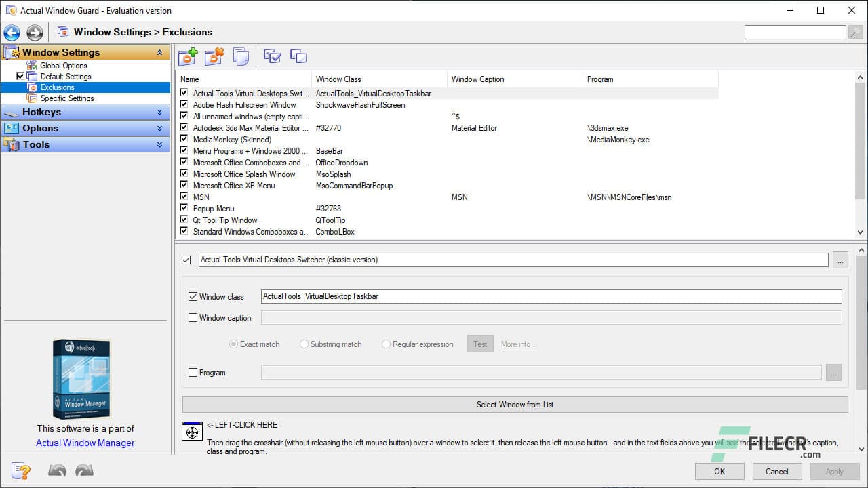Click the redo arrow icon
This screenshot has width=868, height=488.
(83, 470)
